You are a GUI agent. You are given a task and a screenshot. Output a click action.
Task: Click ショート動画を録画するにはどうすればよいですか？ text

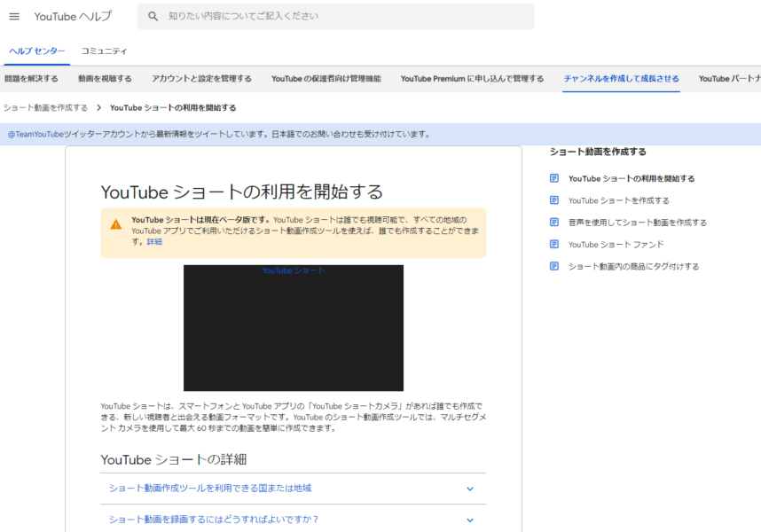coord(214,520)
